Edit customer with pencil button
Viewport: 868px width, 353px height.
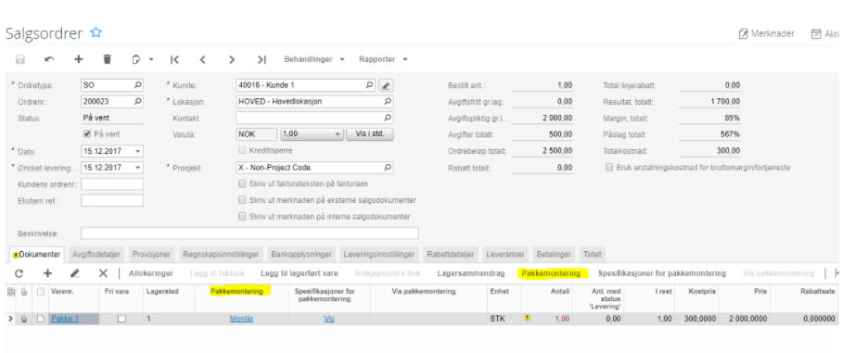tap(386, 86)
